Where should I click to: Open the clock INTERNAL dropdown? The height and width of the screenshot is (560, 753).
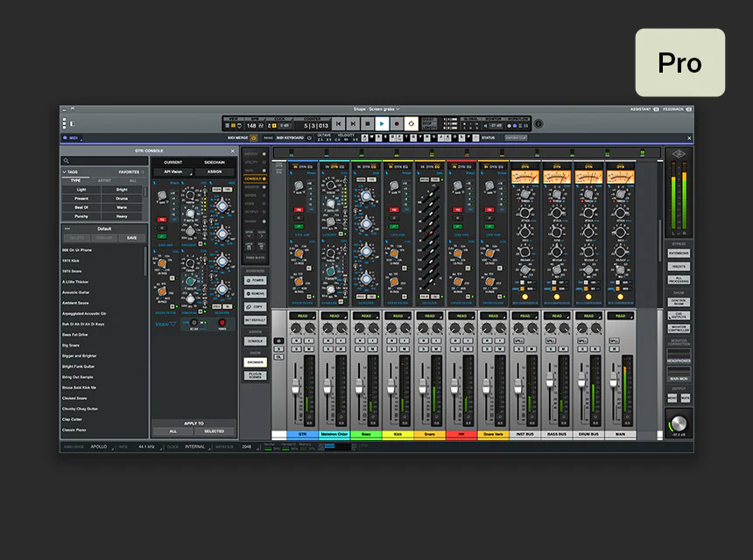click(x=197, y=447)
